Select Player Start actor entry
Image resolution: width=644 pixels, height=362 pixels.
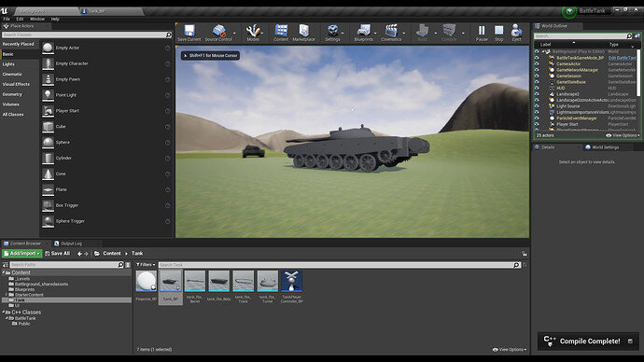pos(106,111)
